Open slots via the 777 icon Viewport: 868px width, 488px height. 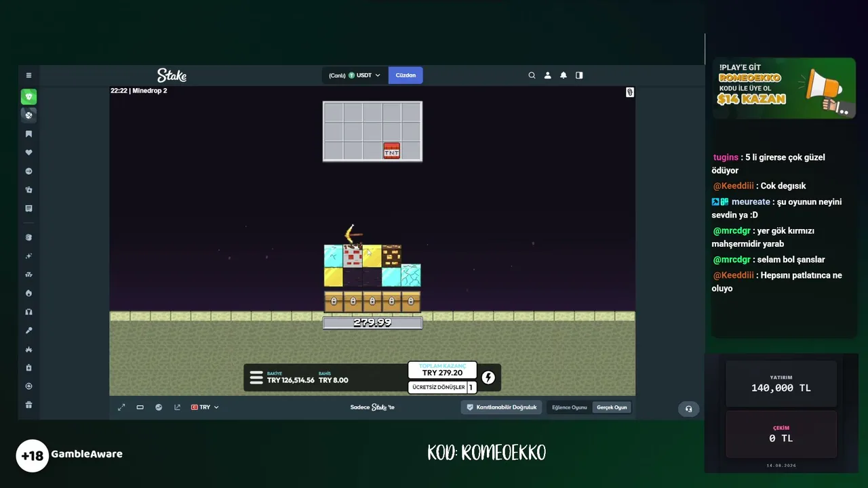tap(28, 274)
